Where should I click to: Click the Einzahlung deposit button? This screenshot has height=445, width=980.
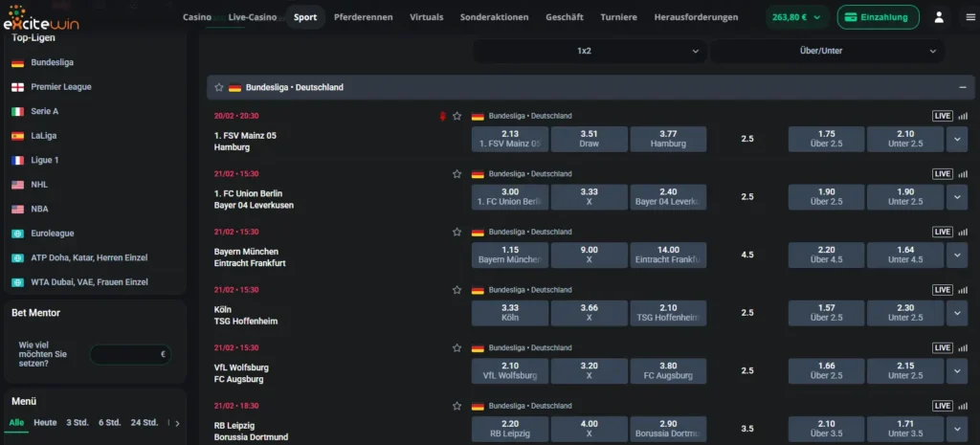879,17
